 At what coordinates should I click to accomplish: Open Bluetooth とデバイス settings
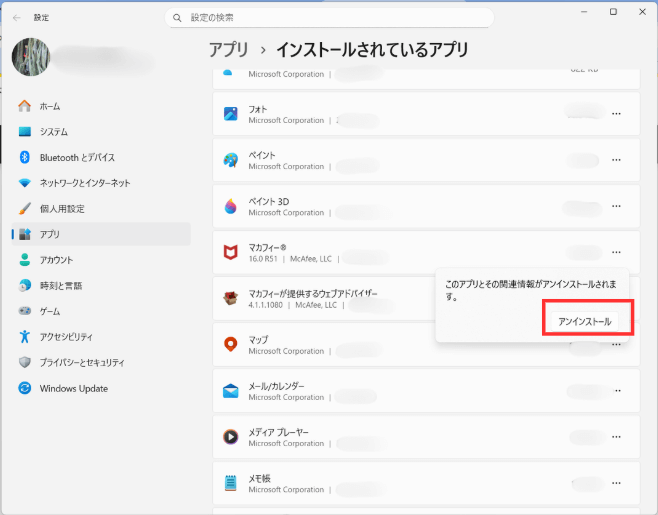101,157
